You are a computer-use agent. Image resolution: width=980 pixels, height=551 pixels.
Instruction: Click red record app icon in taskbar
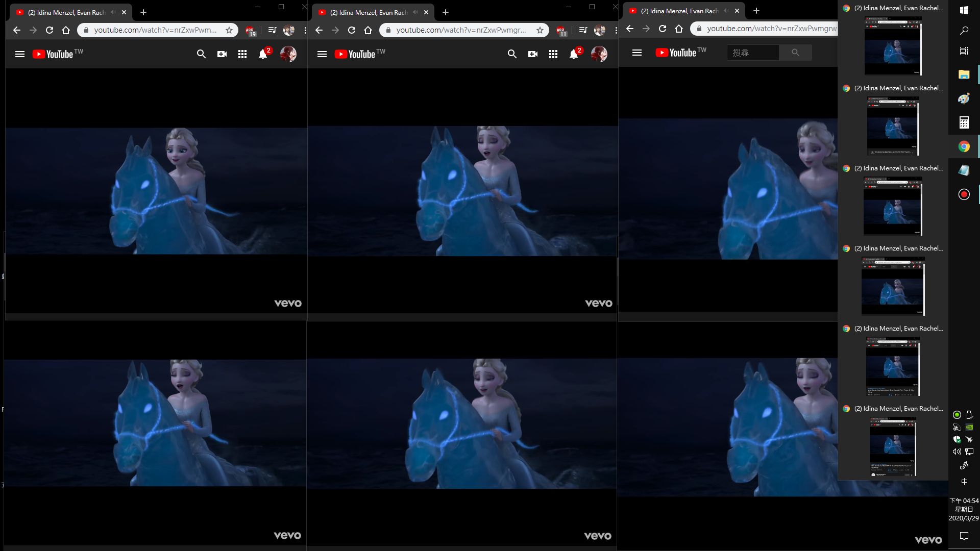coord(964,194)
